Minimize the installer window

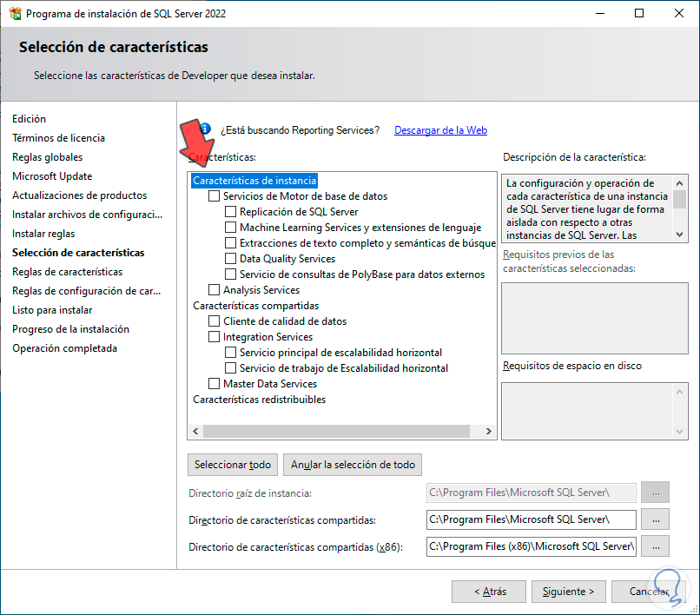point(600,13)
